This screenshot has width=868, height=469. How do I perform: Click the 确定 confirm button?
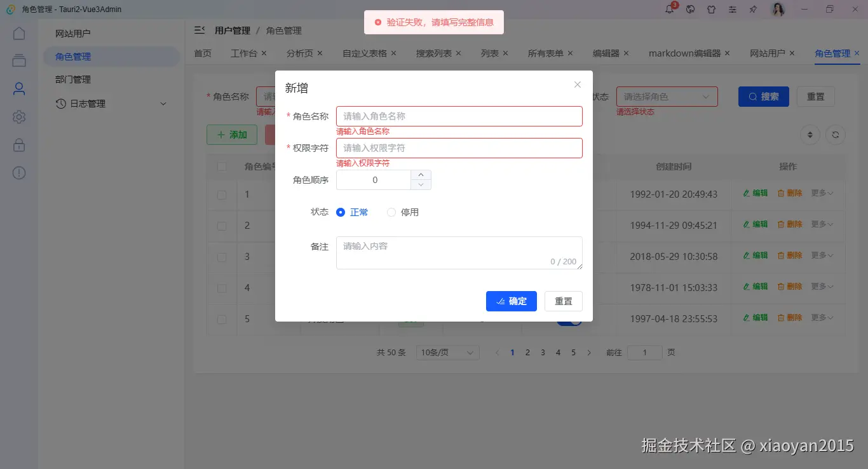pyautogui.click(x=512, y=301)
